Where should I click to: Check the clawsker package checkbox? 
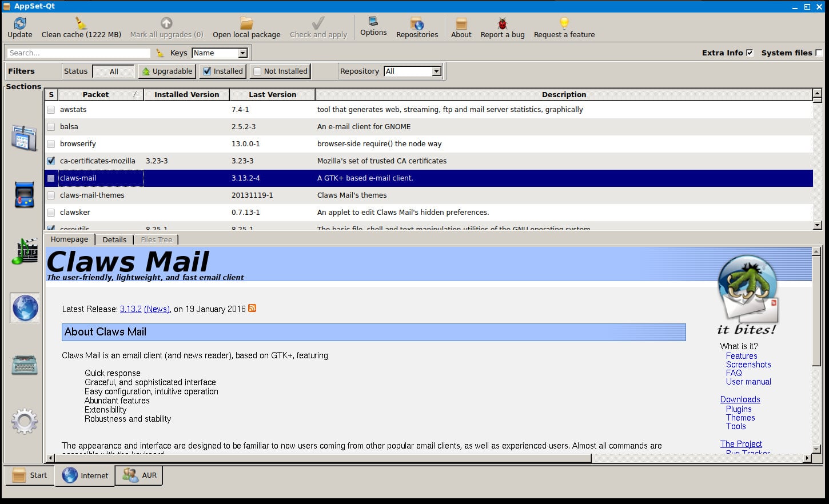pos(51,213)
